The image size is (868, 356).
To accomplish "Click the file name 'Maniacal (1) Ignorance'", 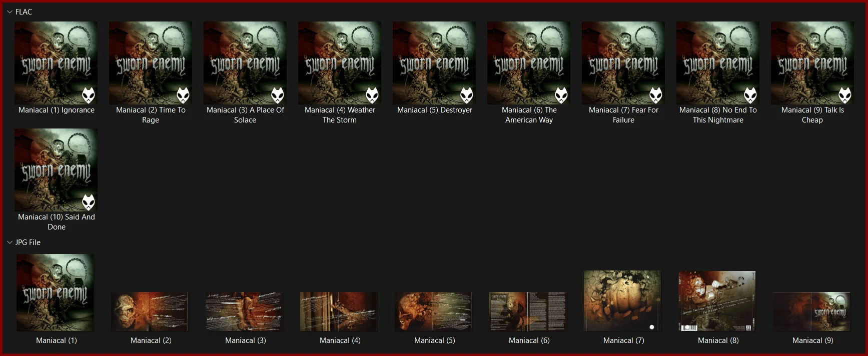I will point(57,110).
